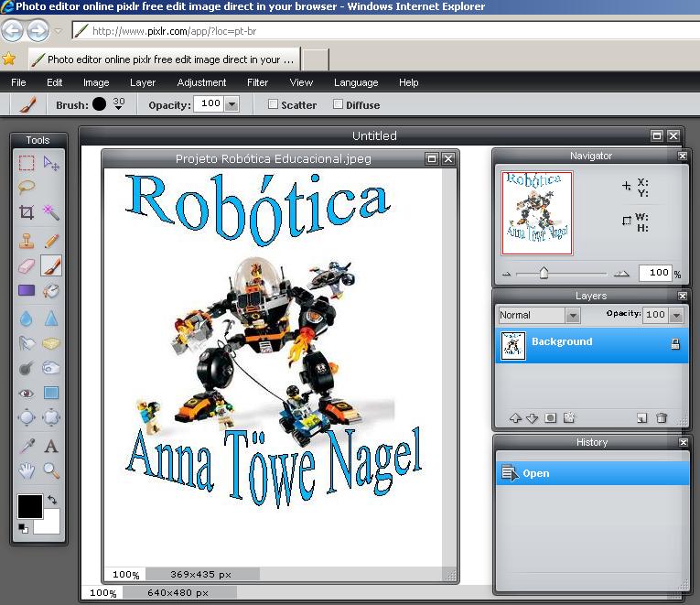Open the Filter menu
The width and height of the screenshot is (700, 605).
point(257,82)
